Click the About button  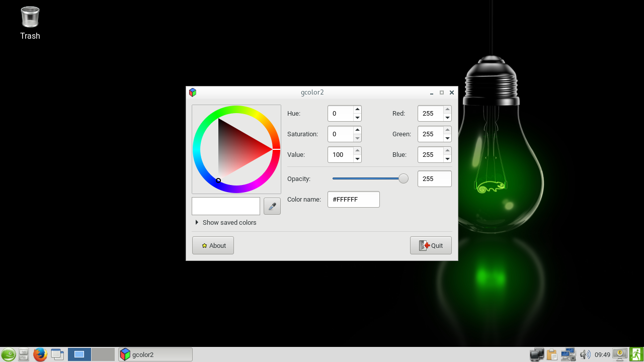tap(213, 245)
